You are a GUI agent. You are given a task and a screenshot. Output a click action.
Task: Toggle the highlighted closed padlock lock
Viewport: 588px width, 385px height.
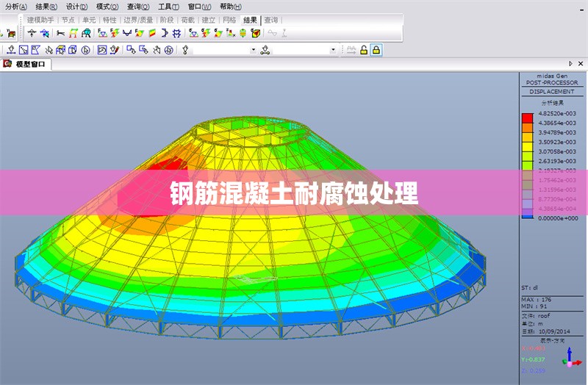pyautogui.click(x=376, y=50)
